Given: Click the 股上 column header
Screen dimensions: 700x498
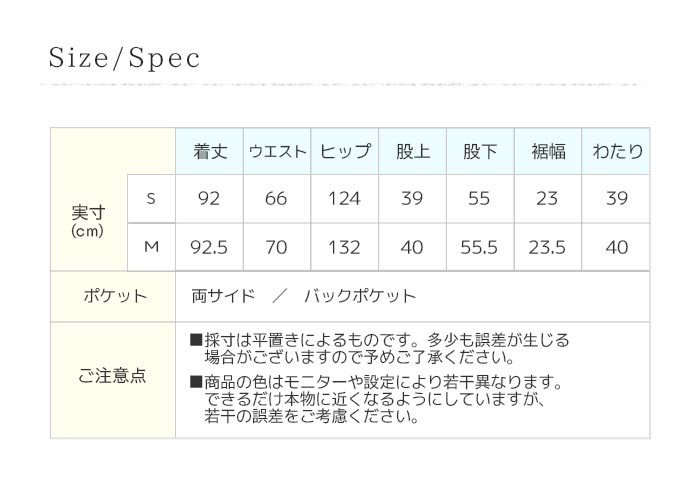Looking at the screenshot, I should 412,151.
